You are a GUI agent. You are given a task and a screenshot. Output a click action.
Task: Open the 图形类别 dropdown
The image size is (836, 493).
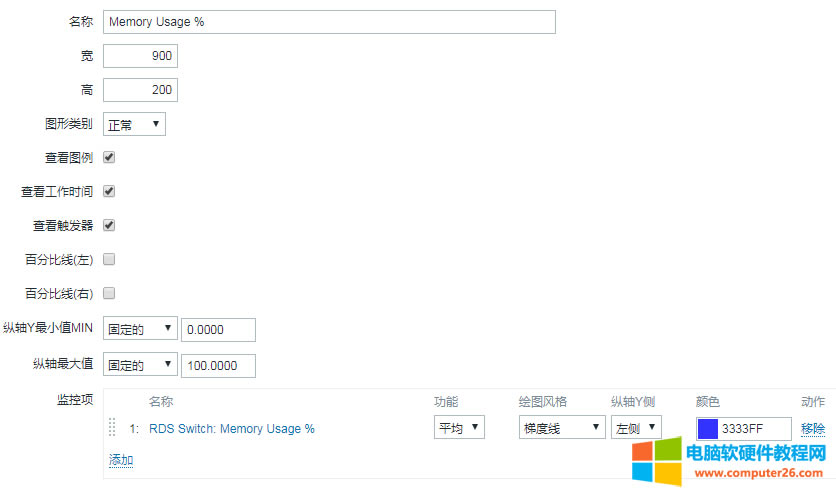(134, 124)
